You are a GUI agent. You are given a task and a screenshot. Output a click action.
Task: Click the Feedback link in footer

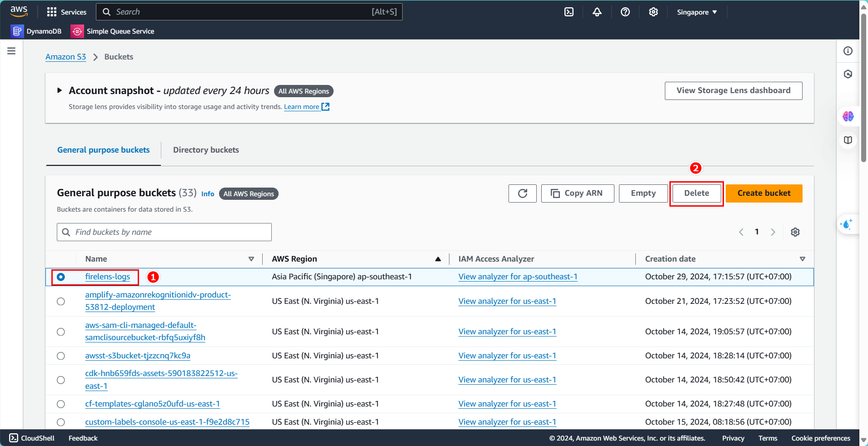point(83,438)
